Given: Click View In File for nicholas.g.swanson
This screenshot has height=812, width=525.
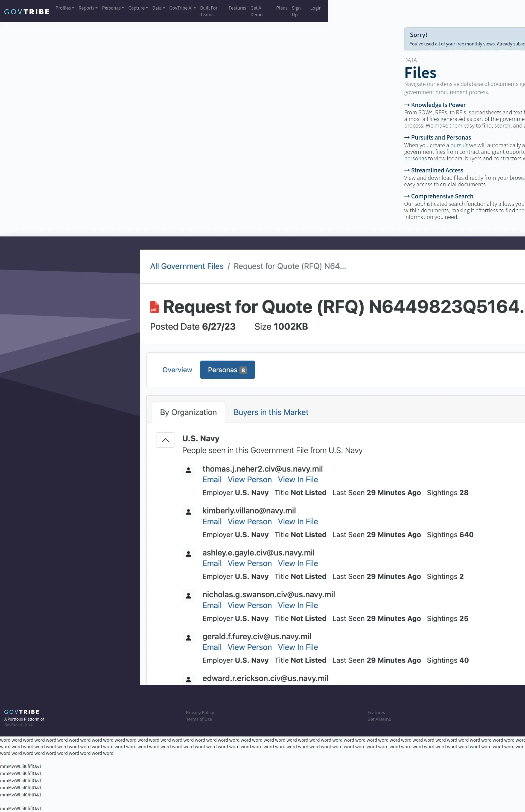Looking at the screenshot, I should pos(298,606).
